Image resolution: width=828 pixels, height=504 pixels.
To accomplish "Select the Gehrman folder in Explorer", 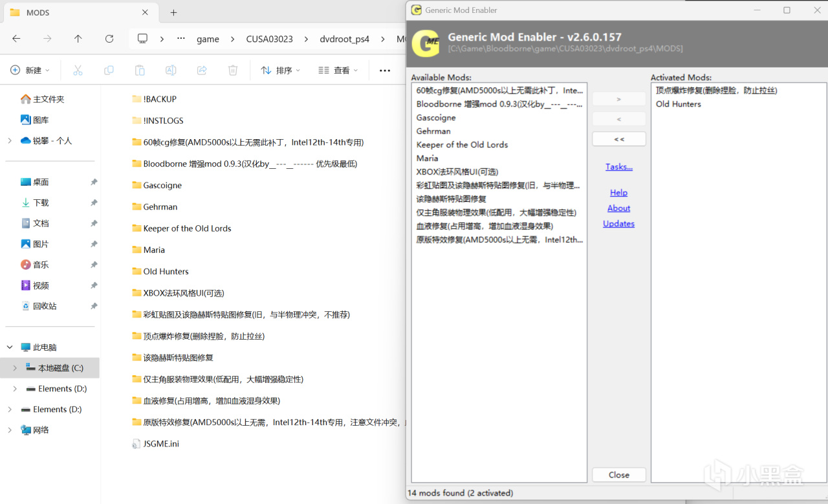I will 155,207.
